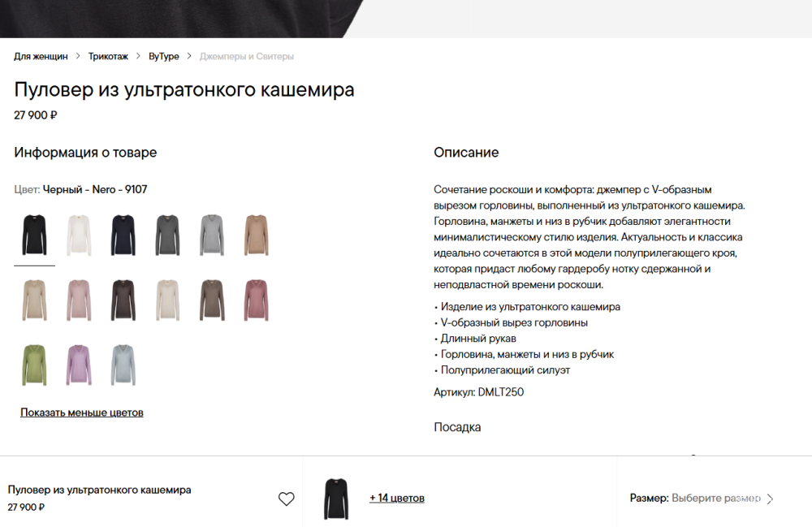This screenshot has width=812, height=527.
Task: Add the pullover to favorites via heart icon
Action: point(287,499)
